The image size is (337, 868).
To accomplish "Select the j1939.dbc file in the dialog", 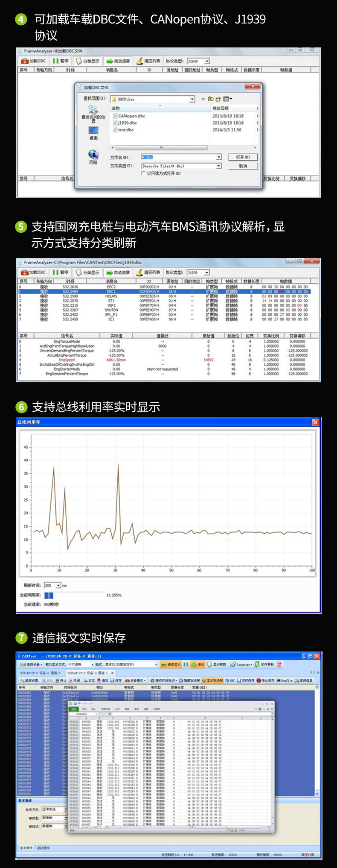I will click(x=125, y=123).
